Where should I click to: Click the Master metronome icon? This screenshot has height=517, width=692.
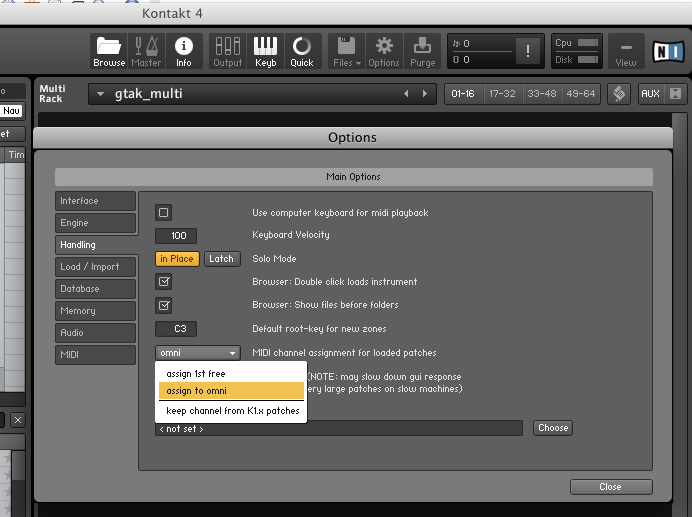(x=146, y=50)
